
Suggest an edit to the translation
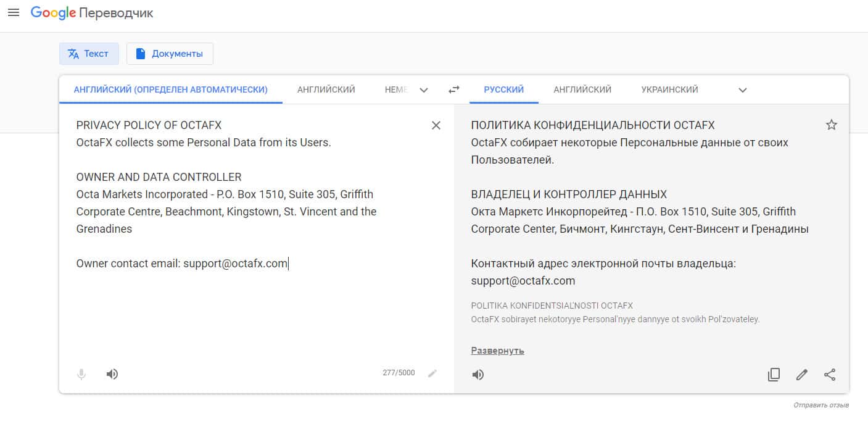801,375
